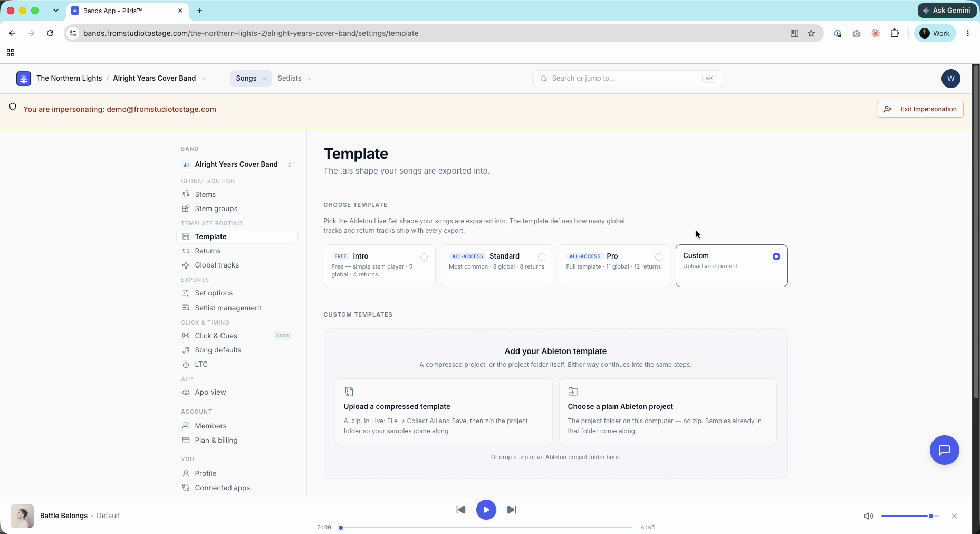Click The Northern Lights breadcrumb link

(69, 79)
